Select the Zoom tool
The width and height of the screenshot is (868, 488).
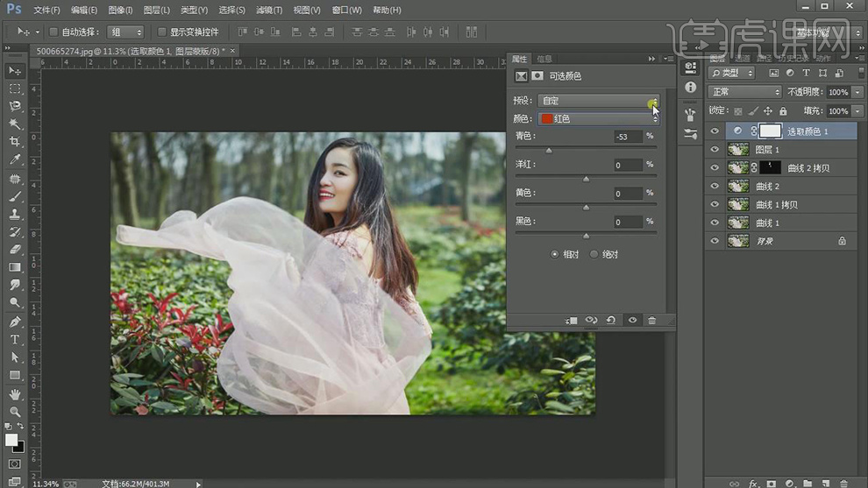click(x=15, y=411)
